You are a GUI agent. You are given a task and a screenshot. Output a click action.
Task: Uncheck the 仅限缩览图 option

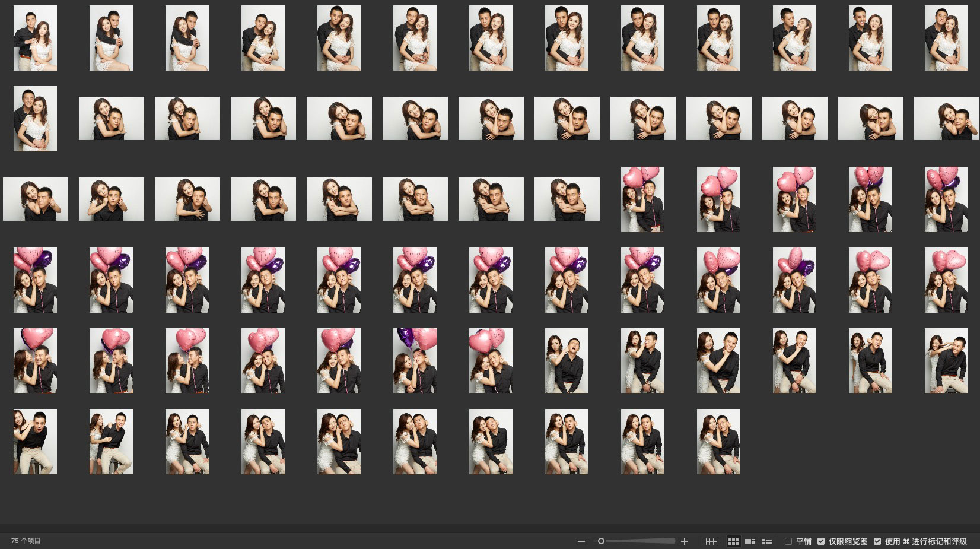coord(821,541)
